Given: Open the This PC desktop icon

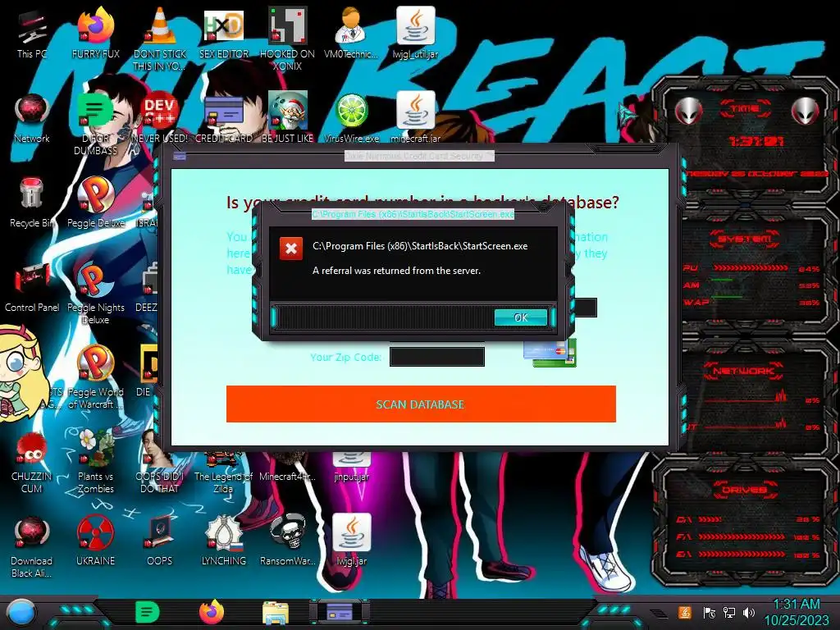Looking at the screenshot, I should [x=32, y=34].
